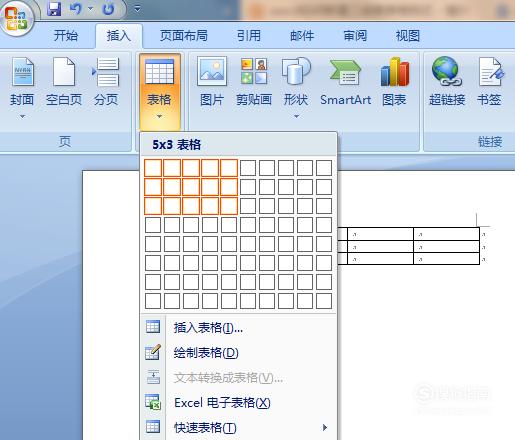Insert a page break with 分页
Screen dimensions: 515x440
click(x=106, y=82)
